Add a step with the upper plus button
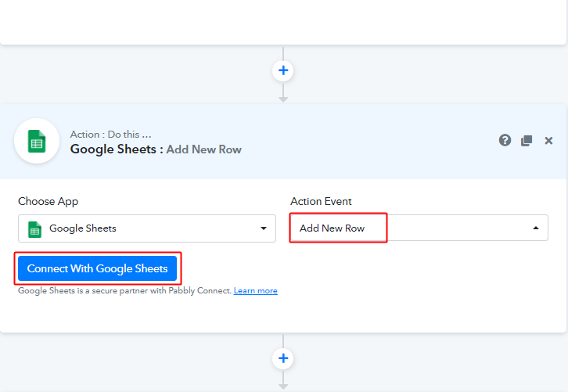568x392 pixels. 283,70
